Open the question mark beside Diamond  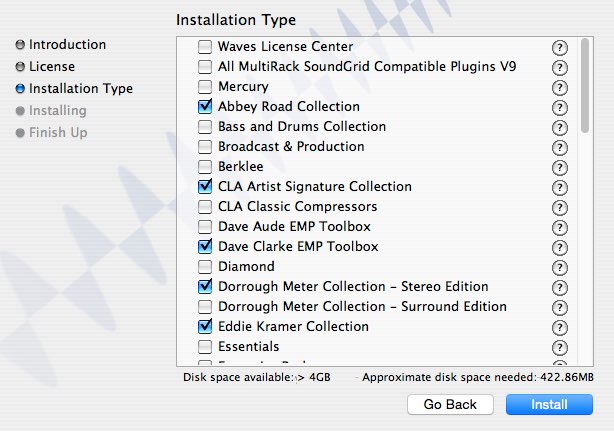click(x=560, y=268)
